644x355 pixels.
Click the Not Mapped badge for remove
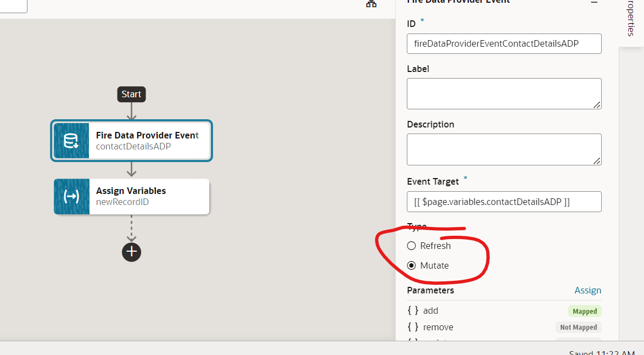578,327
